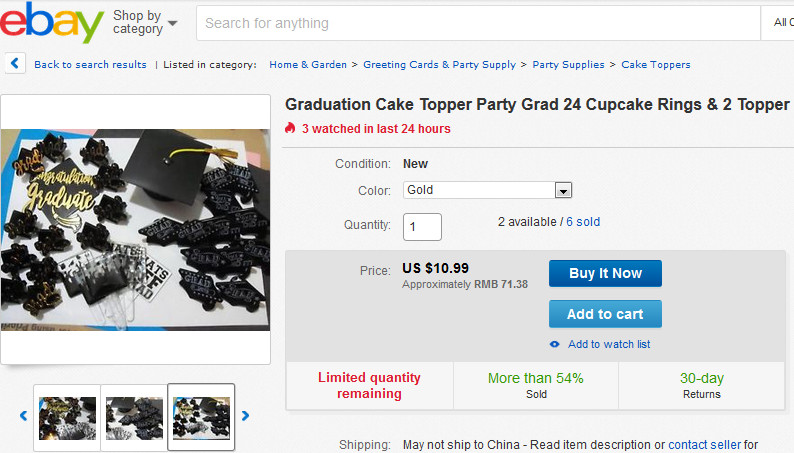The image size is (794, 453).
Task: Open the Shop by category menu
Action: pyautogui.click(x=145, y=22)
